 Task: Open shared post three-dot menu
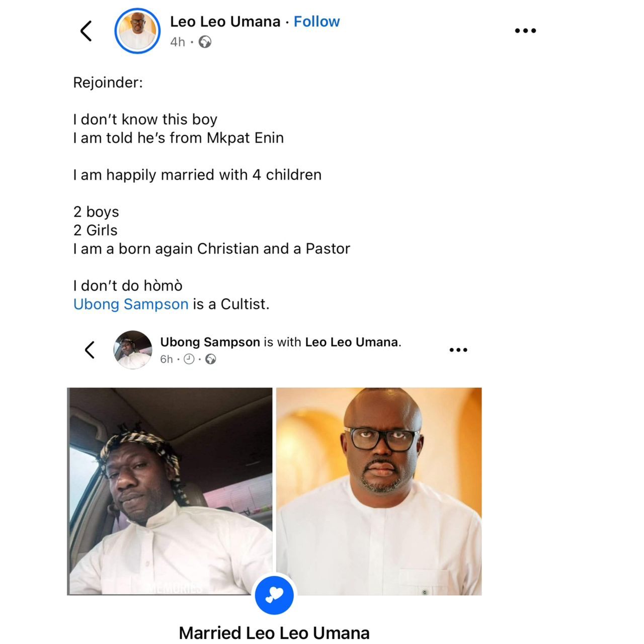[458, 350]
